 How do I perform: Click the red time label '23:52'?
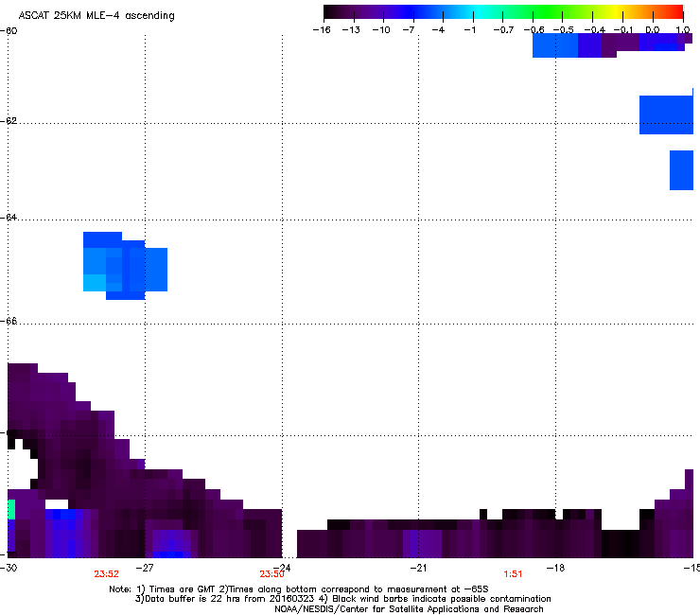[x=106, y=574]
